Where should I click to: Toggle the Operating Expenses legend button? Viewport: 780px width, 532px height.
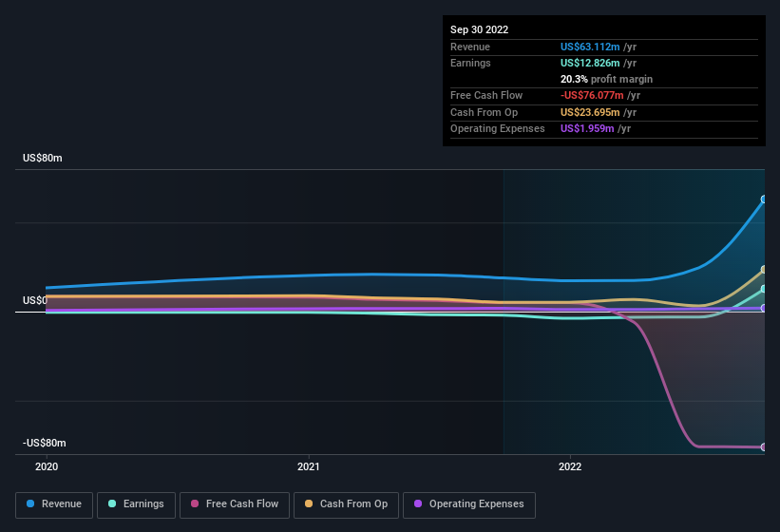(469, 505)
